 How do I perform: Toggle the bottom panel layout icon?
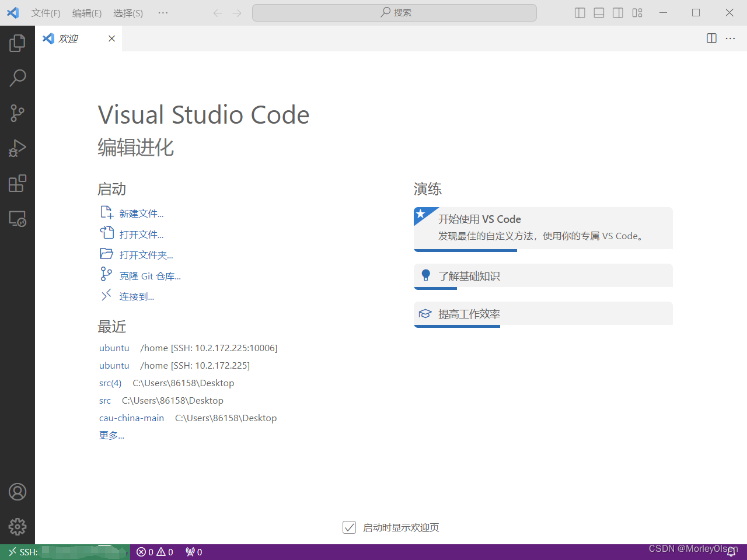click(x=599, y=13)
